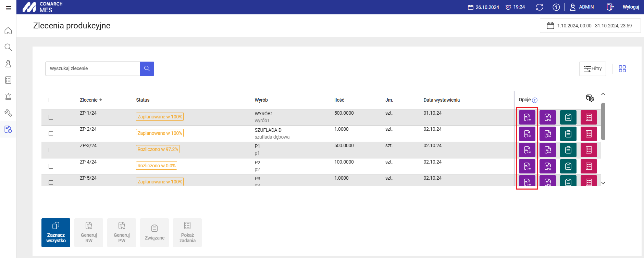This screenshot has width=644, height=258.
Task: Open the date range picker
Action: coord(590,26)
